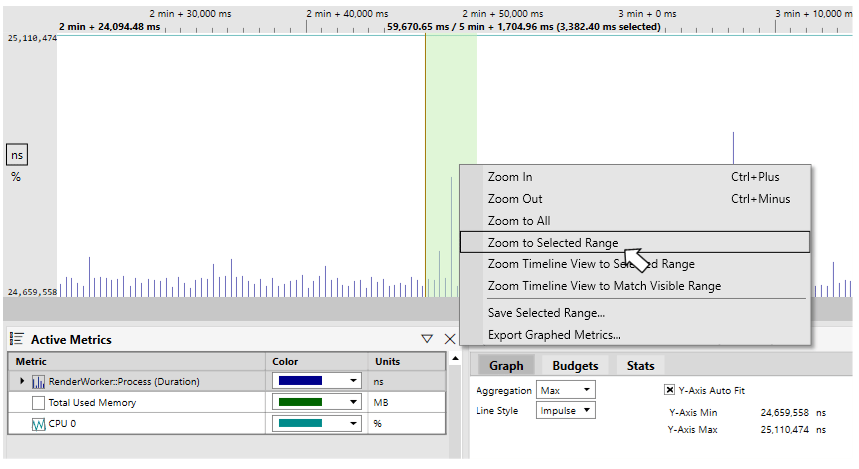
Task: Click the 2 min + 30,000 ms ruler label
Action: [x=191, y=14]
